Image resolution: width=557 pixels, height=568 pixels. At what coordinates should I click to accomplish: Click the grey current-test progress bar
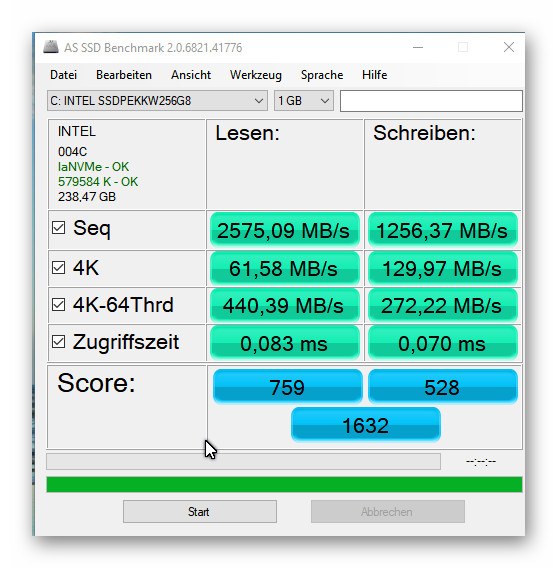(243, 462)
